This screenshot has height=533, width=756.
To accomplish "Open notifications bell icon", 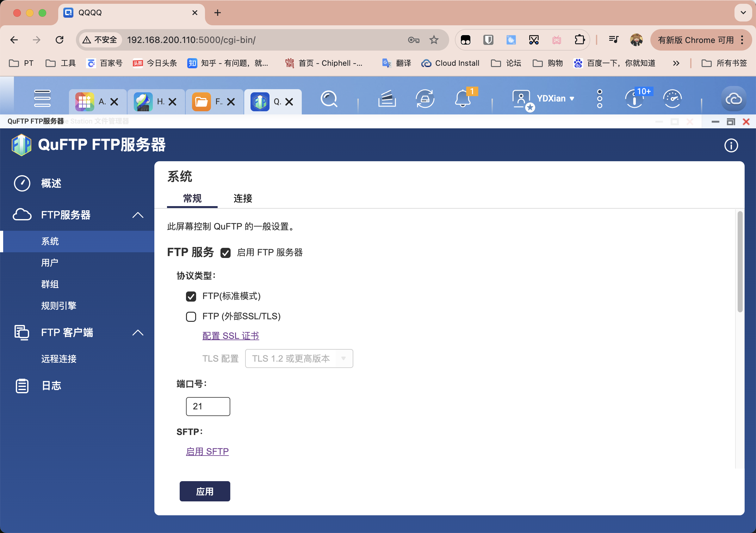I will coord(463,98).
